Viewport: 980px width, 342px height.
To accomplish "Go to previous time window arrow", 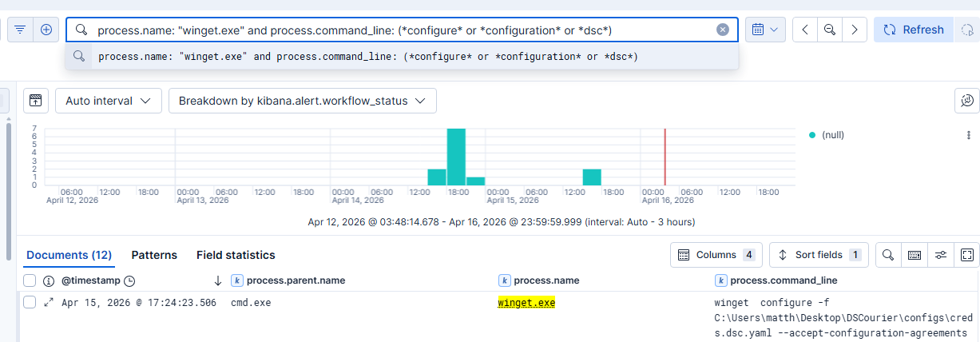I will [805, 30].
